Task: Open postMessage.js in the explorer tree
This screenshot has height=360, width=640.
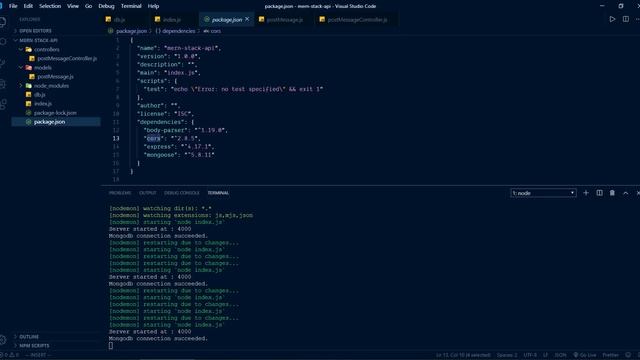Action: [56, 77]
